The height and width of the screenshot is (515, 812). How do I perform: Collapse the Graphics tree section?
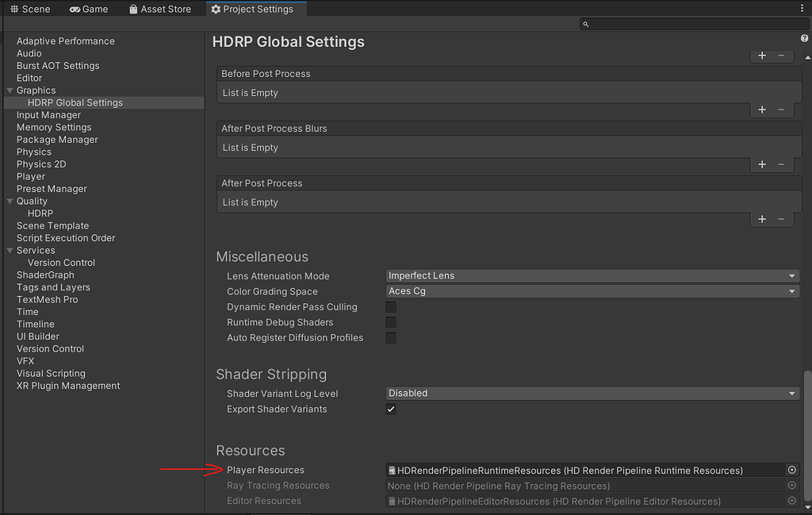[x=10, y=90]
